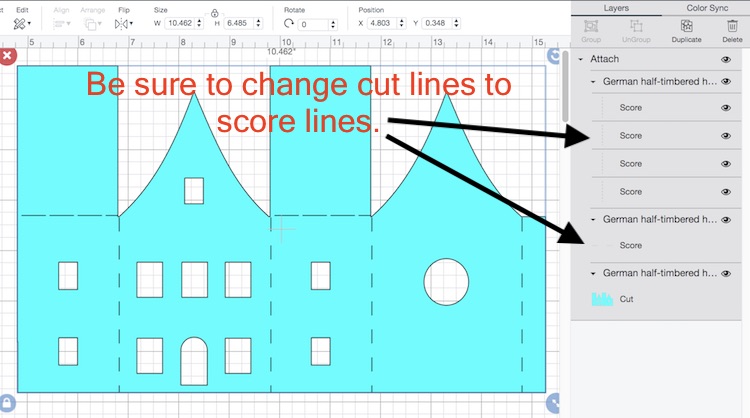
Task: Open the Edit dropdown arrow
Action: pyautogui.click(x=29, y=23)
